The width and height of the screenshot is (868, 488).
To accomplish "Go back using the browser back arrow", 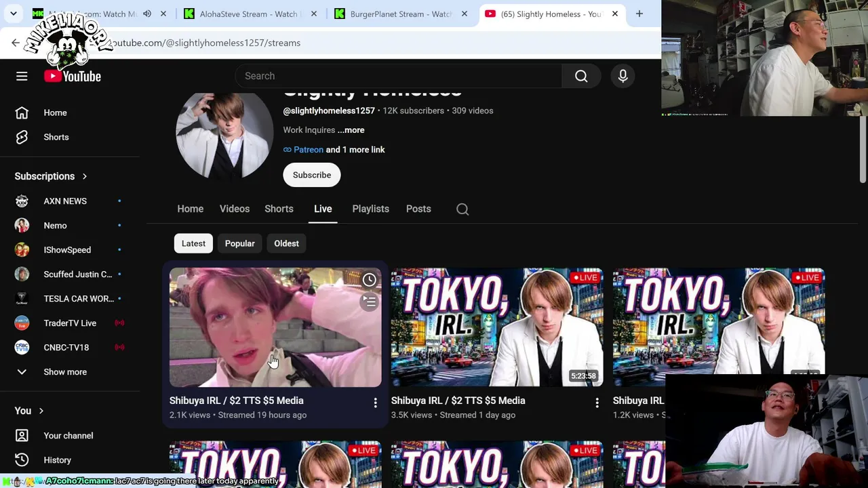I will [x=16, y=43].
